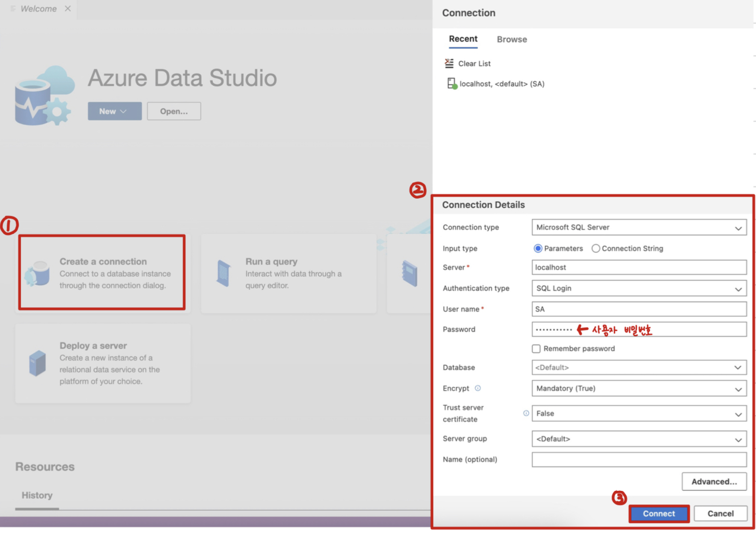Switch to the Recent tab
The width and height of the screenshot is (756, 540).
pyautogui.click(x=463, y=39)
